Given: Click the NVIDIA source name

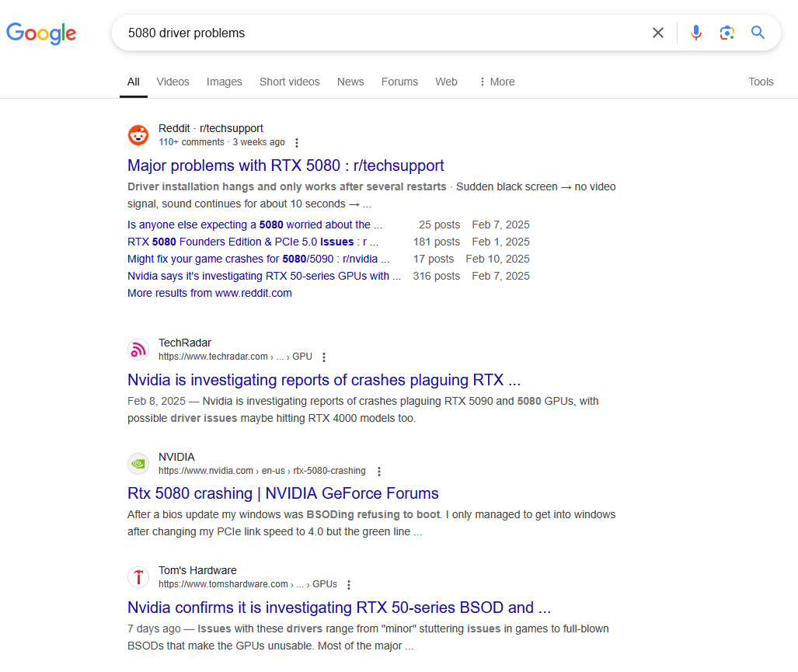Looking at the screenshot, I should [x=176, y=457].
